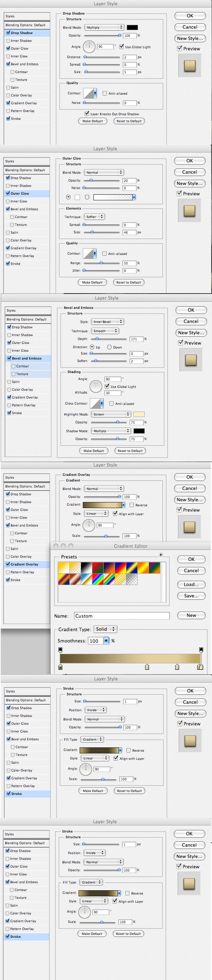The width and height of the screenshot is (212, 980).
Task: Choose the Yellow, Violet, Orange, Blue preset
Action: [x=63, y=579]
